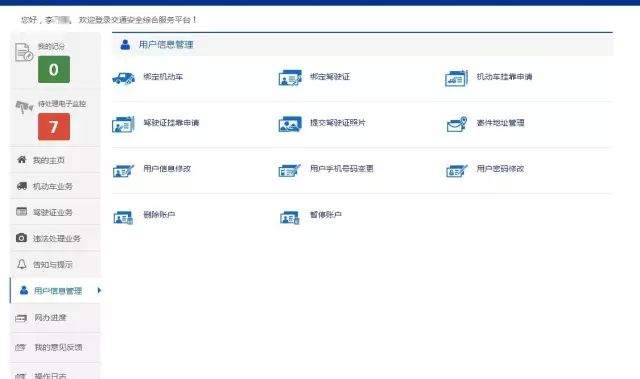
Task: Select the 暂停账户 link
Action: click(x=326, y=215)
